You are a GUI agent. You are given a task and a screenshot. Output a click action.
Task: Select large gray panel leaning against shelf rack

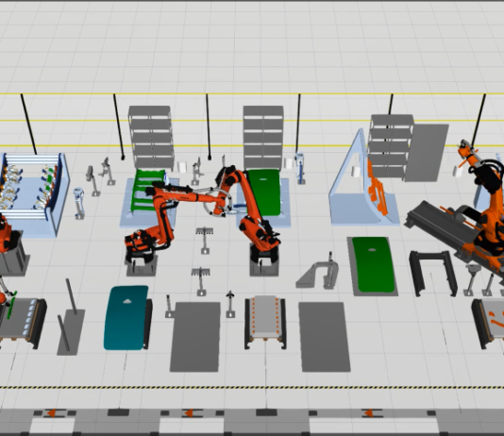pos(427,153)
